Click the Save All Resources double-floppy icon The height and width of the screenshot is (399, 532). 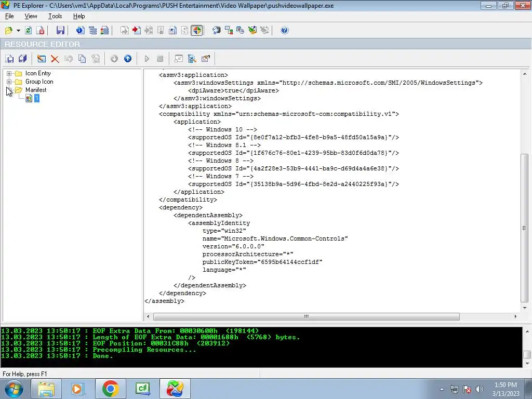tap(23, 59)
